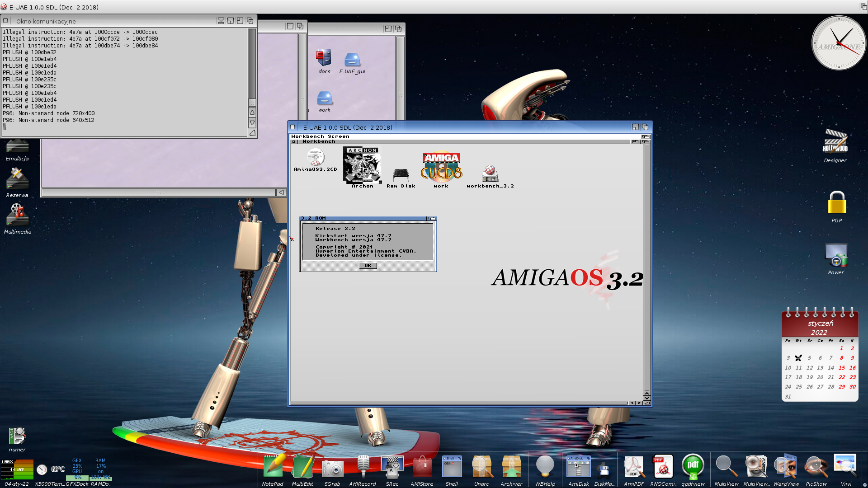Launch AmiPDF viewer
868x488 pixels.
click(x=634, y=467)
